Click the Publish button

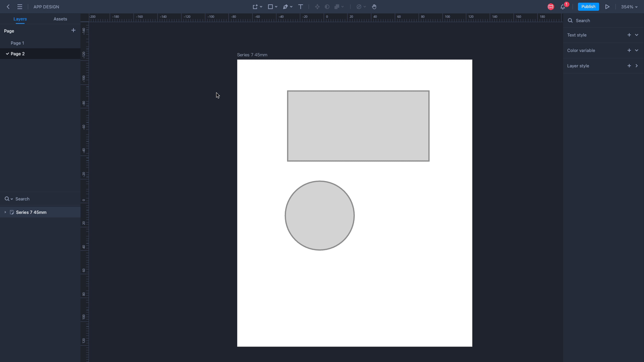[588, 7]
